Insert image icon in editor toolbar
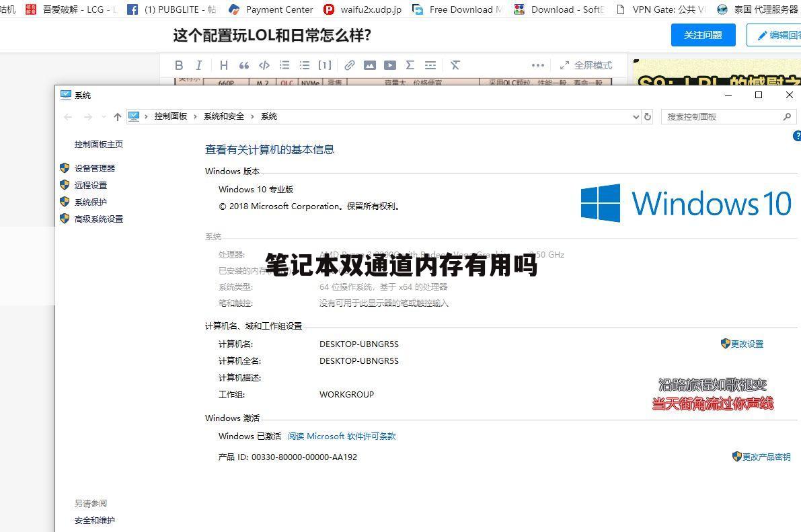 click(x=370, y=65)
